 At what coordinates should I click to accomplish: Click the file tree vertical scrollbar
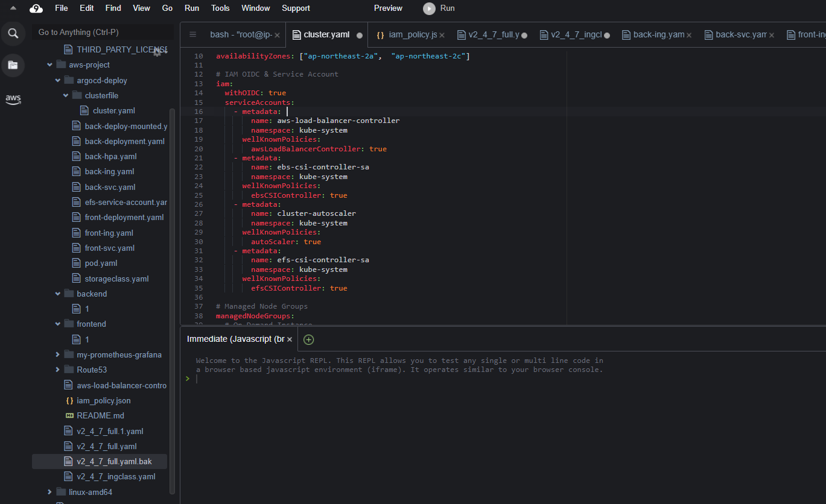(x=173, y=301)
